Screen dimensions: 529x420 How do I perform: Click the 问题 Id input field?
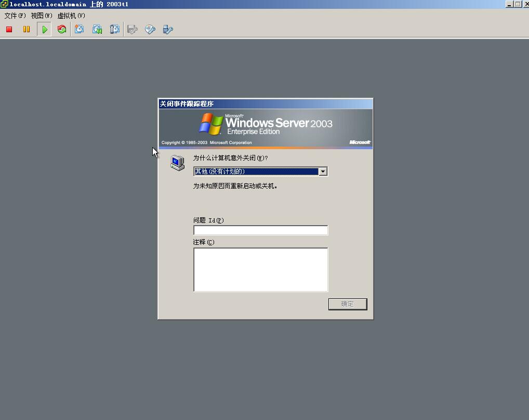(260, 230)
